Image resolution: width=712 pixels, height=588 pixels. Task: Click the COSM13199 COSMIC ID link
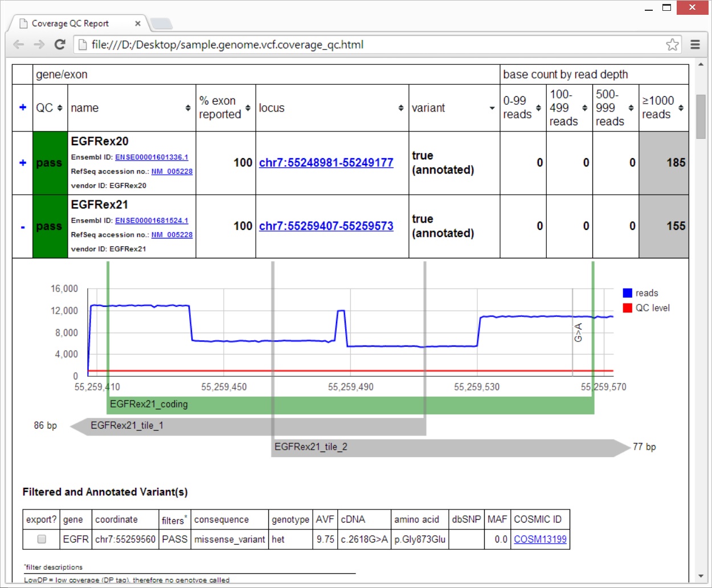540,539
